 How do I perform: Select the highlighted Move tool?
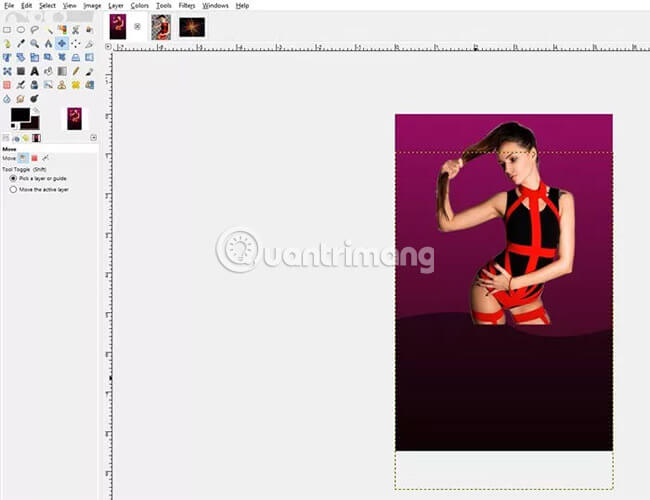click(x=62, y=44)
